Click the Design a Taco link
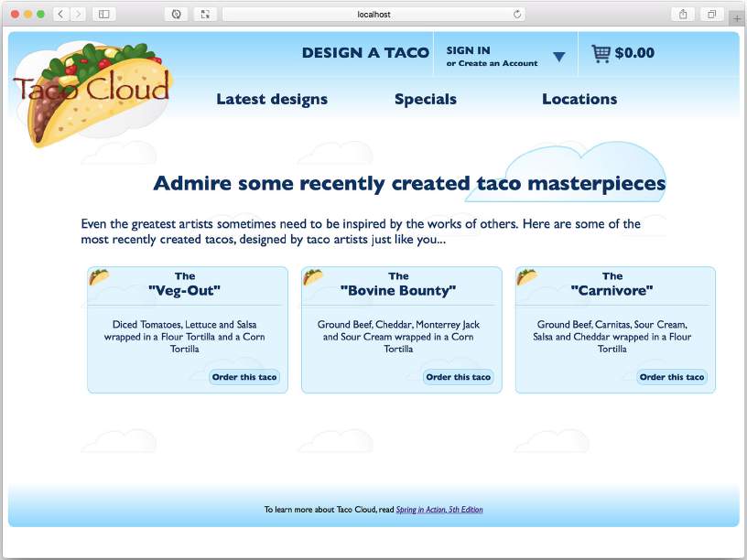Screen dimensions: 747x560 click(365, 53)
